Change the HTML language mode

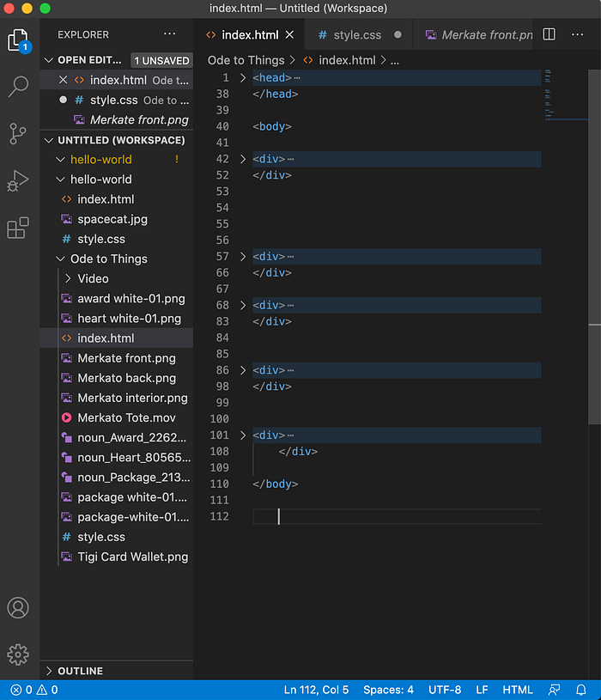518,690
